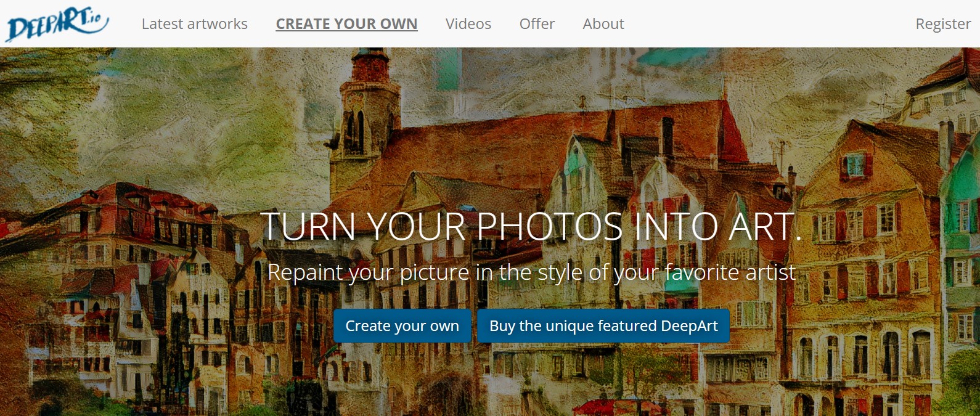
Task: Click the DeepArt.io logo
Action: (x=57, y=25)
